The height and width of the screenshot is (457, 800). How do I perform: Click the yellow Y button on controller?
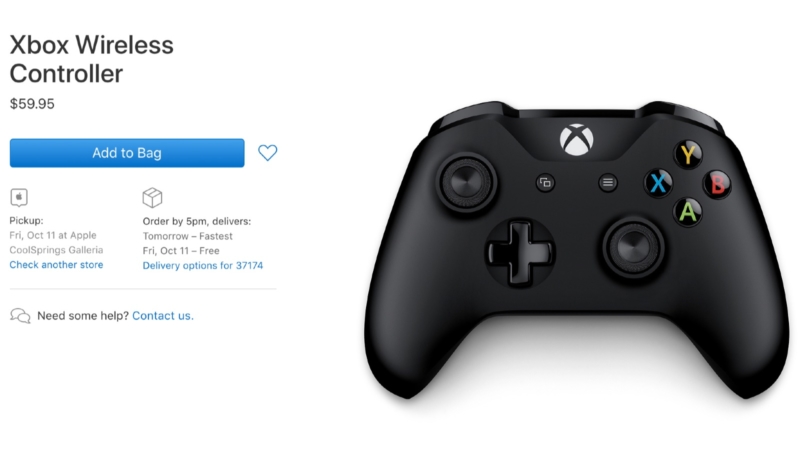[688, 155]
